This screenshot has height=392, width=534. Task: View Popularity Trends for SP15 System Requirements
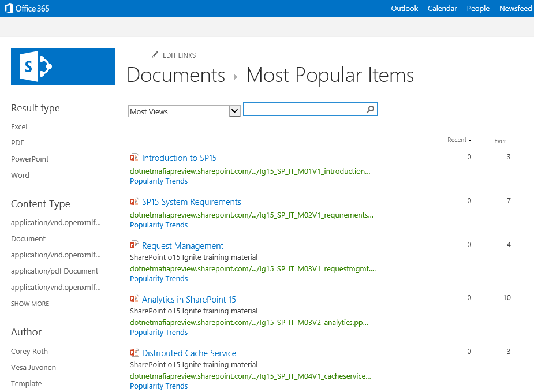point(159,225)
